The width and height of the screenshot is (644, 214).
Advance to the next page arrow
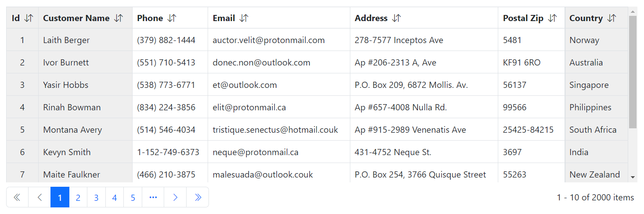coord(175,197)
